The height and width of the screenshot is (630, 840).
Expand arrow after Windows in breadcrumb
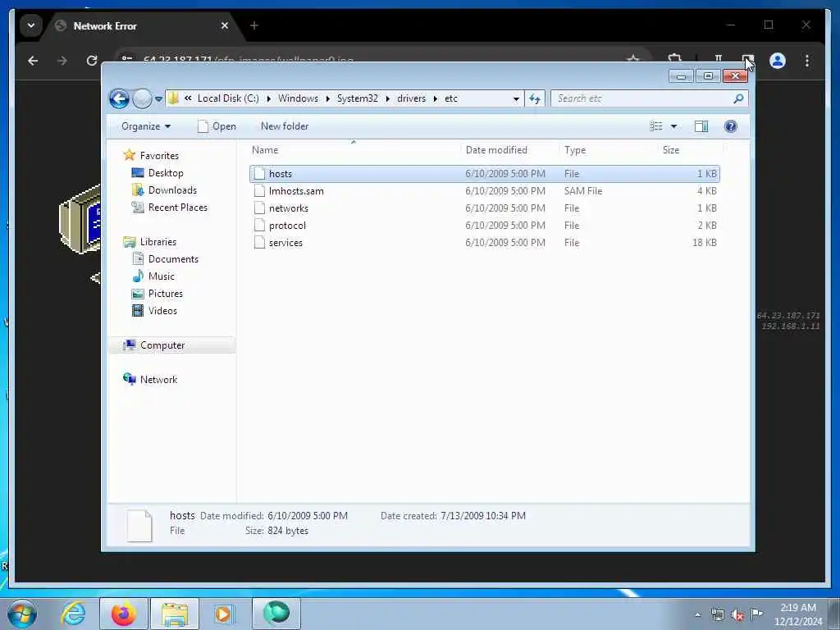pyautogui.click(x=328, y=98)
